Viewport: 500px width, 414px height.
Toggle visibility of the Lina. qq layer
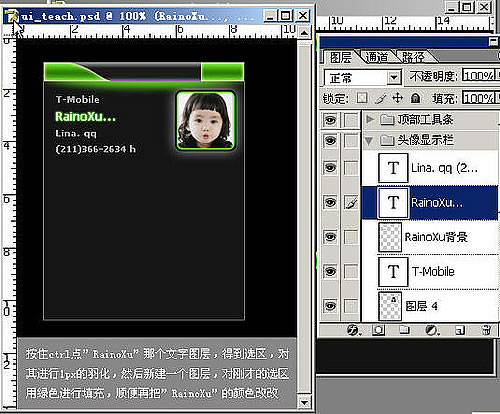[x=330, y=168]
